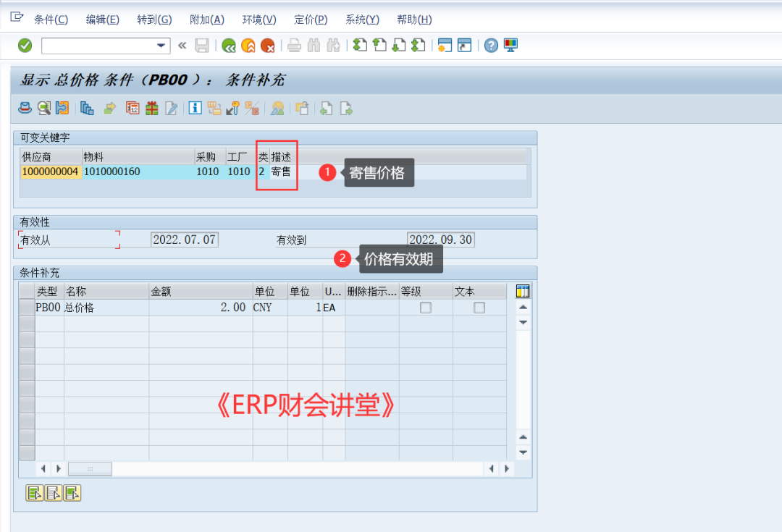The height and width of the screenshot is (532, 782).
Task: Click the Customize Local Layout monitor icon
Action: [x=511, y=46]
